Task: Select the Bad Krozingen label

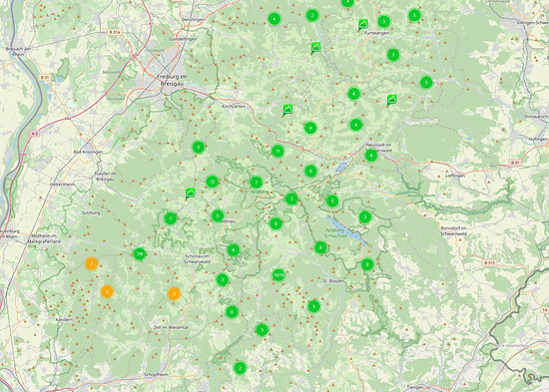Action: pyautogui.click(x=88, y=152)
